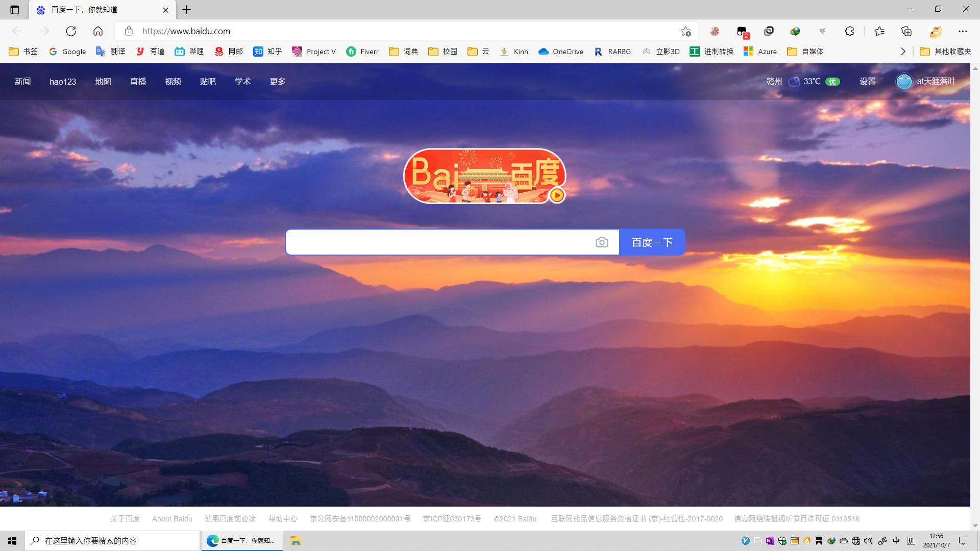Click the camera icon for image search
Screen dimensions: 980x551
602,242
